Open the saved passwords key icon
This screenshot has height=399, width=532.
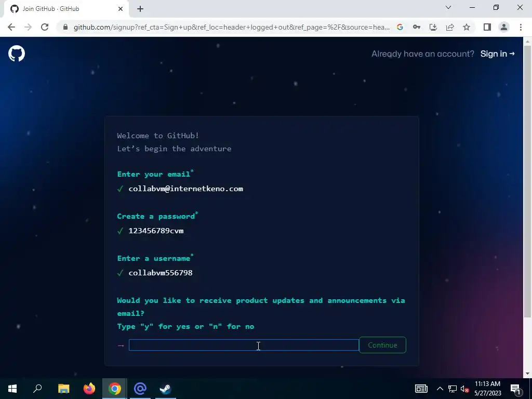417,27
